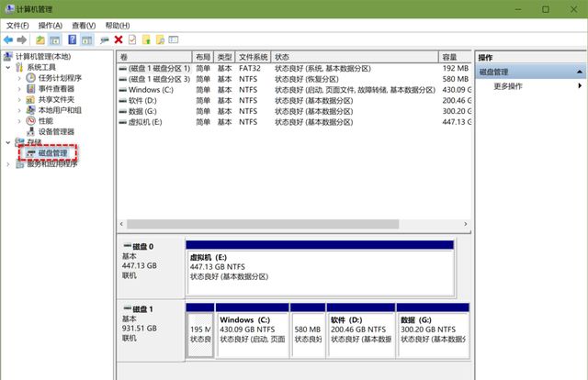Select the 195 MB partition block on 磁盘 1
Image resolution: width=588 pixels, height=380 pixels.
(x=200, y=331)
